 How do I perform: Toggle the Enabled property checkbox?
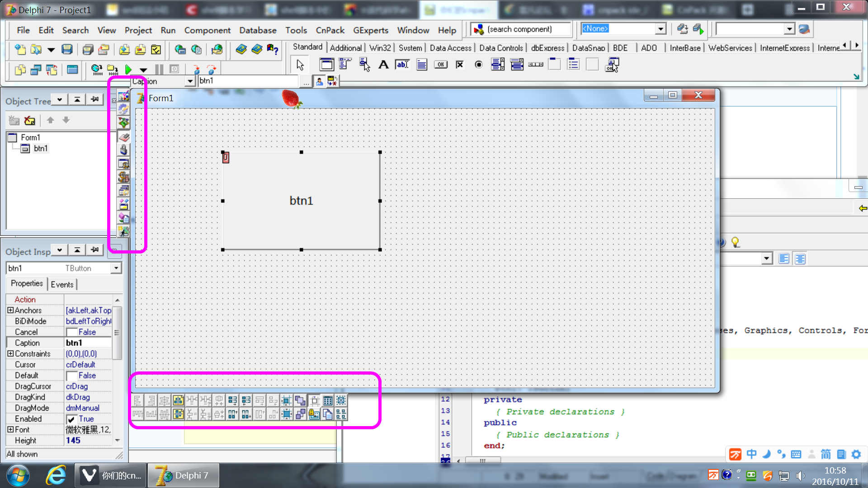[71, 419]
